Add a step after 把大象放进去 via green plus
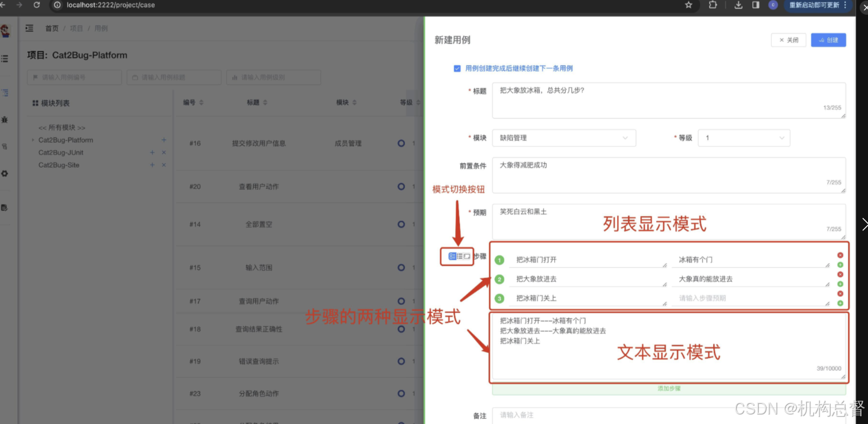Image resolution: width=868 pixels, height=424 pixels. pyautogui.click(x=840, y=284)
